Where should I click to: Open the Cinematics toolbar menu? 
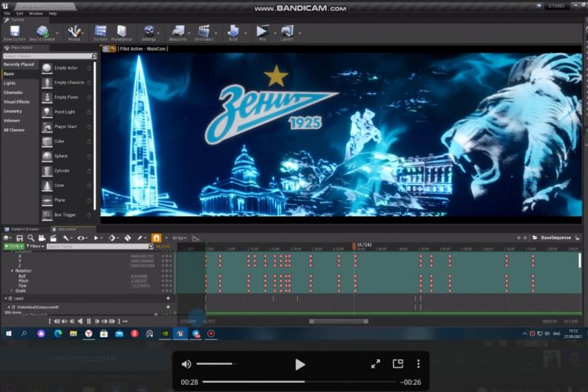[203, 32]
